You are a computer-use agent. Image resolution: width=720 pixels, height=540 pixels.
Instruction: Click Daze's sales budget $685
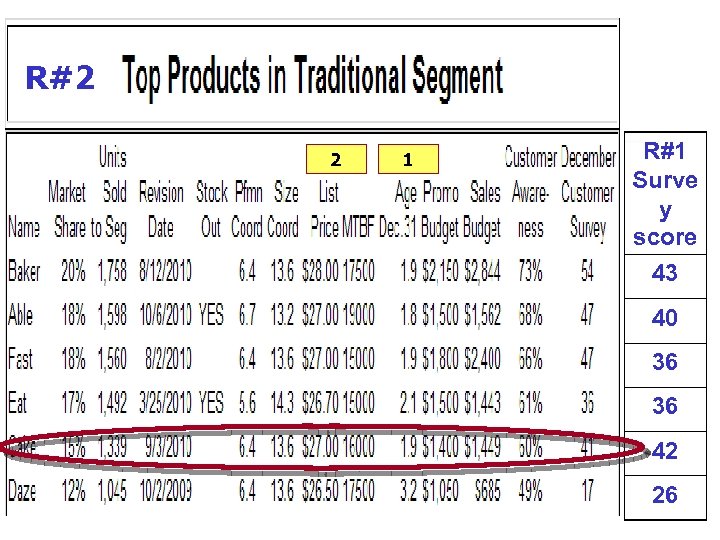(x=488, y=491)
